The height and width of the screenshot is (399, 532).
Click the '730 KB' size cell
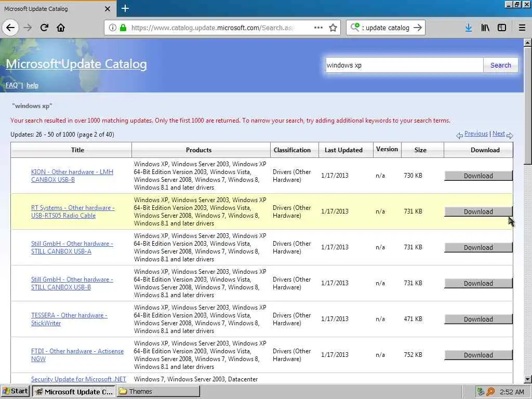point(413,176)
